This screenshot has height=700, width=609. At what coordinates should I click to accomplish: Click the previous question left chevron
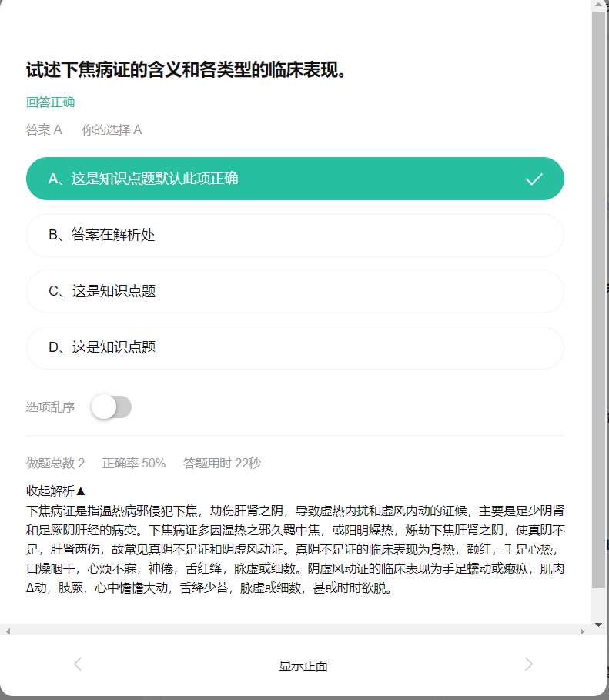pyautogui.click(x=78, y=665)
